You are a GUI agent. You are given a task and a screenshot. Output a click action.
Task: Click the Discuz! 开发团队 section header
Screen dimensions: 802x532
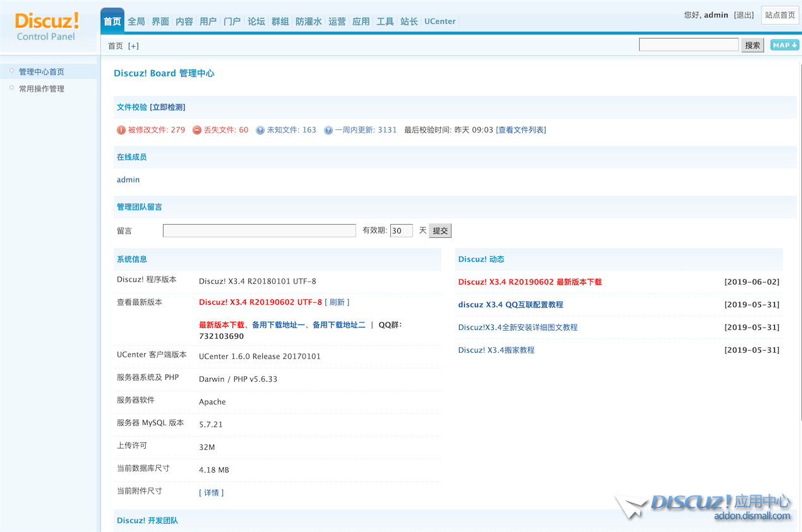(147, 521)
